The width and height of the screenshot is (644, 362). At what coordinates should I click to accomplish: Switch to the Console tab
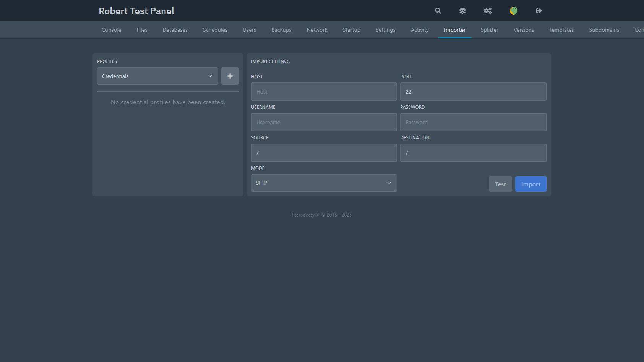pos(111,30)
